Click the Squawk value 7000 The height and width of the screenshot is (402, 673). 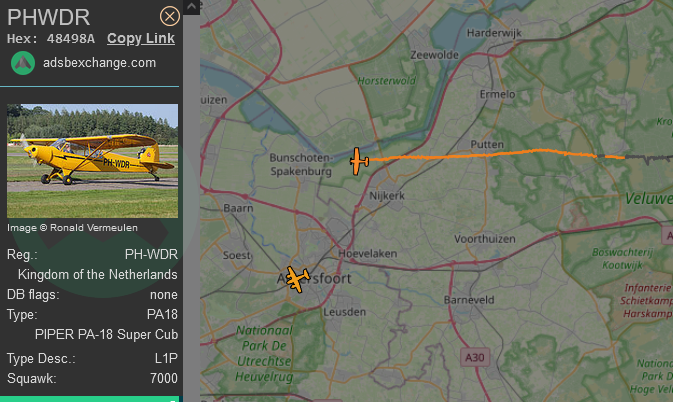(164, 378)
